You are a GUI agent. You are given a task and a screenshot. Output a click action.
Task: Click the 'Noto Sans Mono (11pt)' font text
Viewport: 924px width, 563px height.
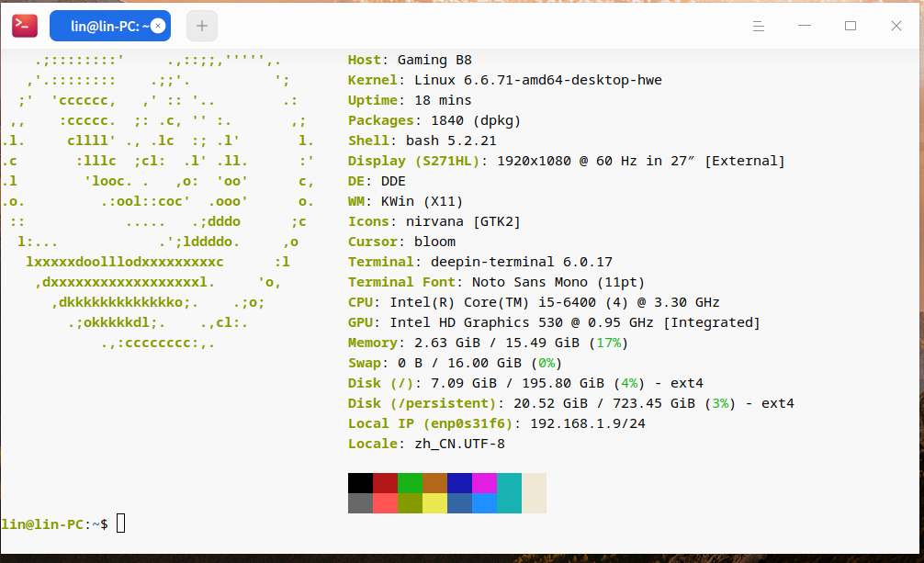click(558, 282)
